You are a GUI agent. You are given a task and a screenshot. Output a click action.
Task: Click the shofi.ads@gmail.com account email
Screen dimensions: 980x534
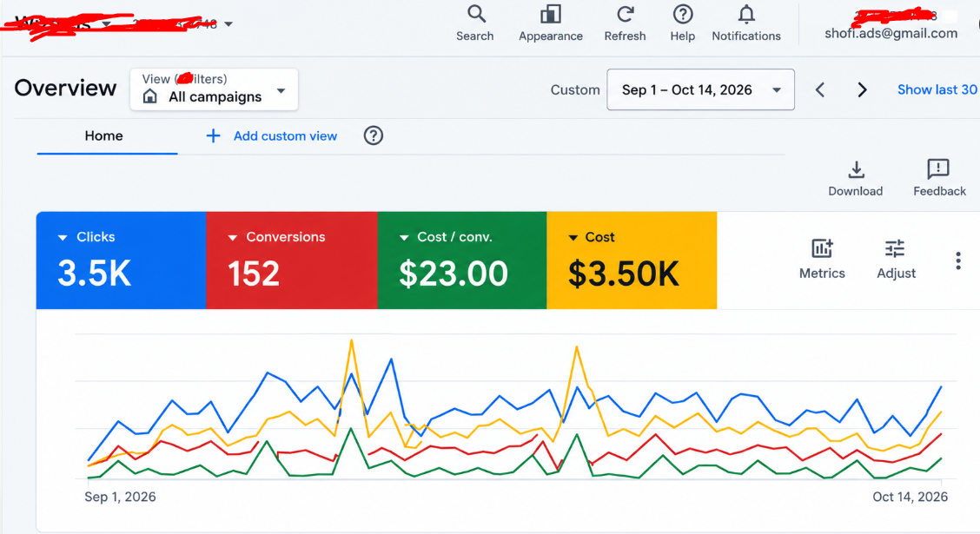click(891, 33)
